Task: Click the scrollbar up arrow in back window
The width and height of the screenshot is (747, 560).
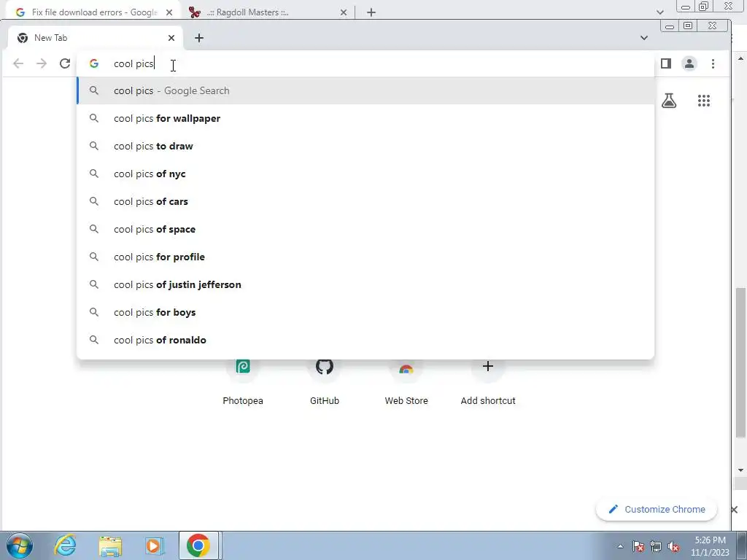Action: click(x=740, y=58)
